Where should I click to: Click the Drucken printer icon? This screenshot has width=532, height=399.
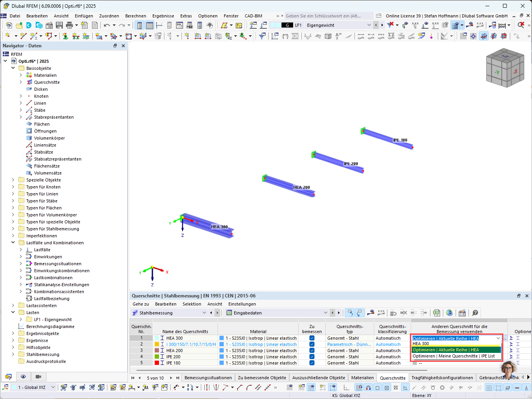click(x=69, y=25)
